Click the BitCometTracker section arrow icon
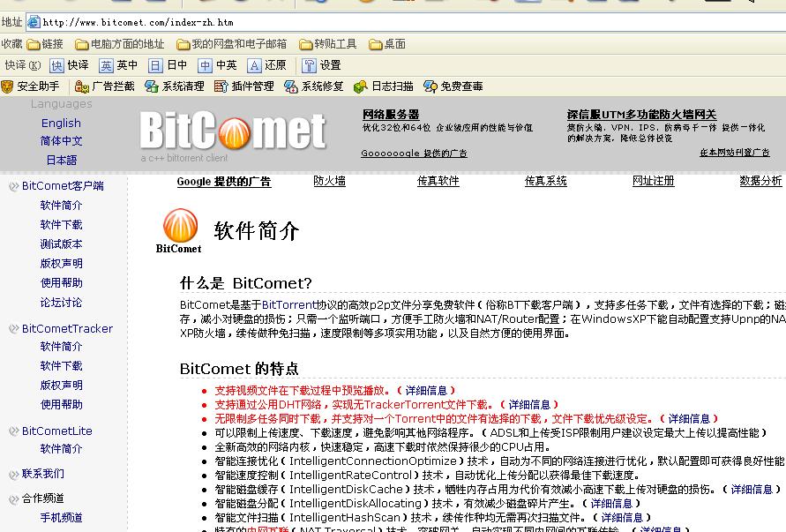786x532 pixels. tap(14, 329)
